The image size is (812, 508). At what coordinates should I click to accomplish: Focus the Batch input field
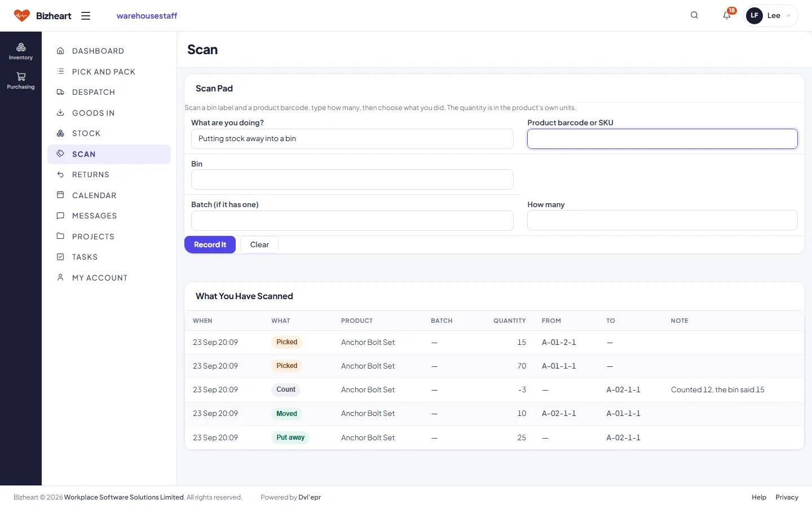pos(352,221)
